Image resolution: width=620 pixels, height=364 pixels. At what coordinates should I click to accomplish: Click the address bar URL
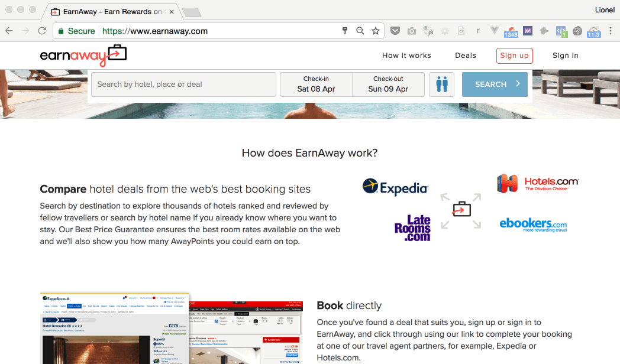[x=154, y=31]
